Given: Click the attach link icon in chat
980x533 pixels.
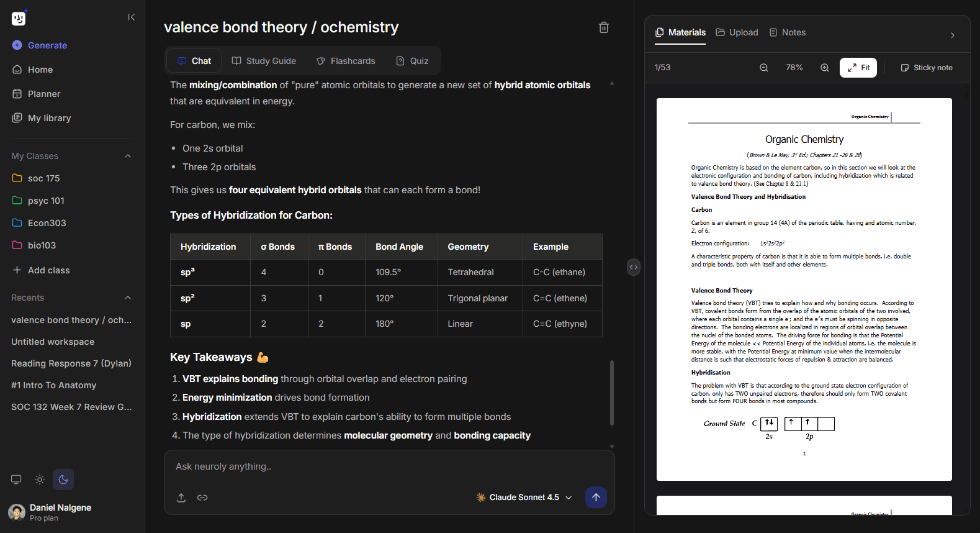Looking at the screenshot, I should click(x=202, y=498).
